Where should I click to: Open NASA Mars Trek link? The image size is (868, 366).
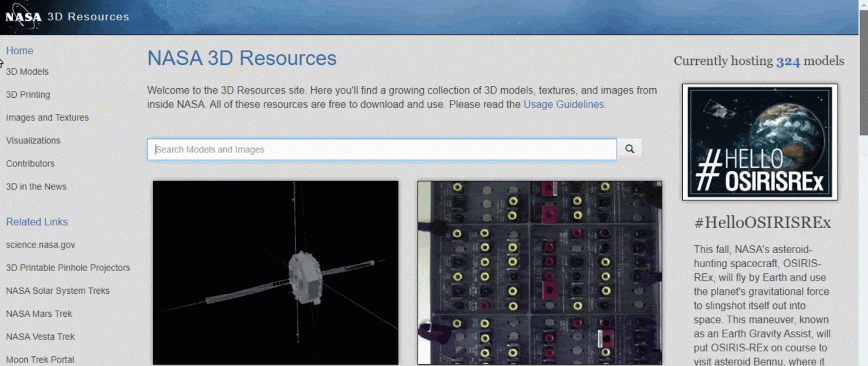tap(39, 313)
